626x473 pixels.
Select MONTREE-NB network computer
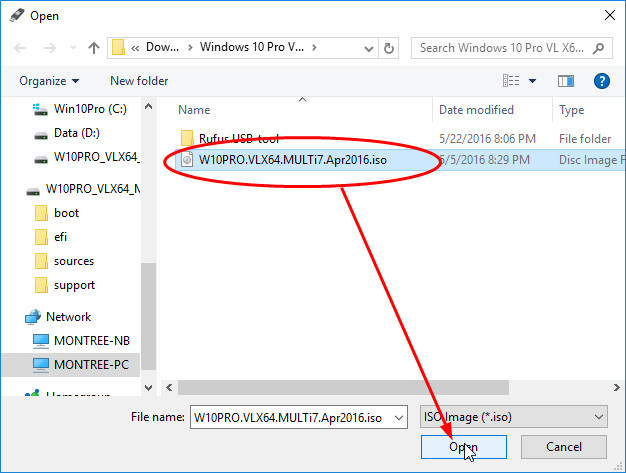(x=92, y=341)
